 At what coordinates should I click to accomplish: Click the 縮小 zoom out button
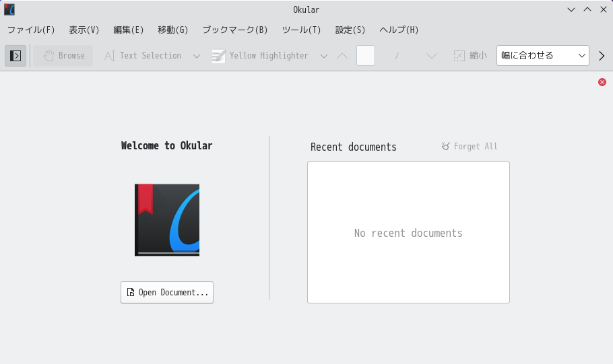point(470,56)
